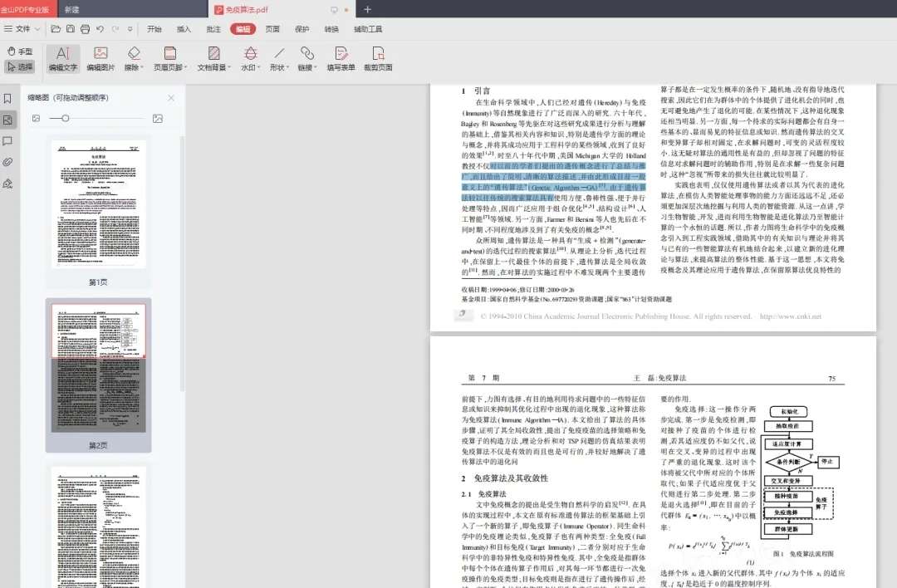
Task: Click the small thumbnail size icon
Action: (36, 119)
